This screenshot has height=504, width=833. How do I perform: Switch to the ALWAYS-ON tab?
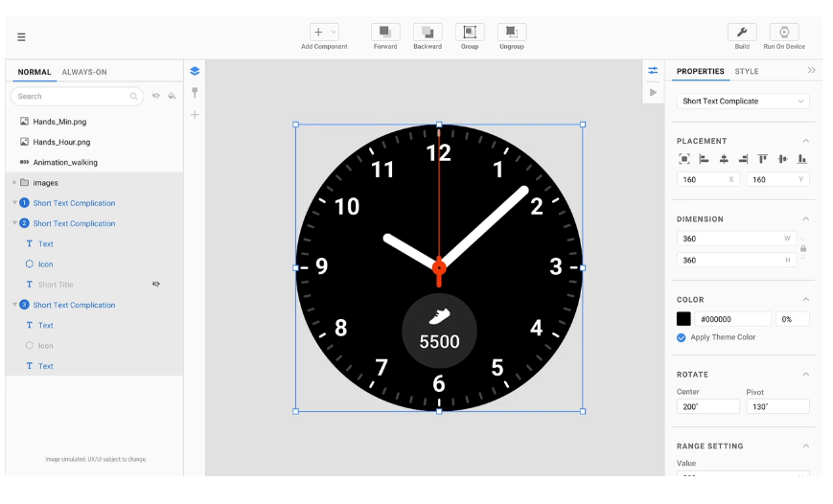coord(84,72)
